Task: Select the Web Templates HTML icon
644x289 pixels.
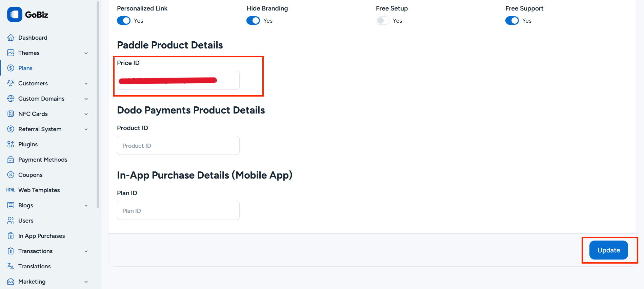Action: (x=10, y=190)
